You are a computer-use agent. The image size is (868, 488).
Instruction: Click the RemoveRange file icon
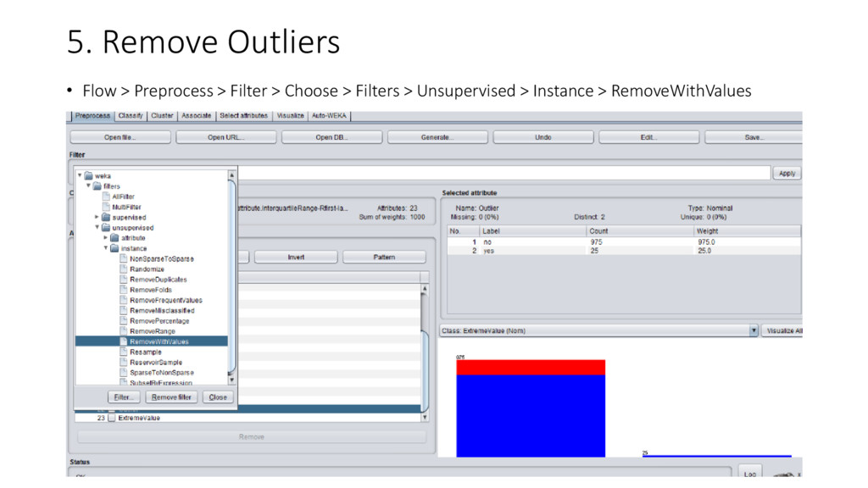(124, 331)
